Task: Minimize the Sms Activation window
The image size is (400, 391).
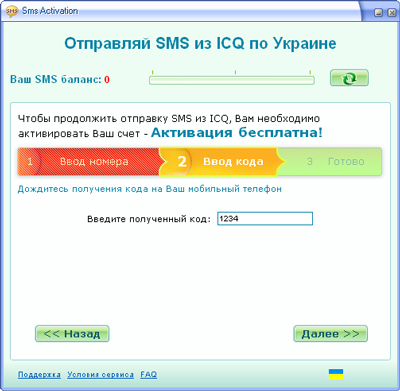Action: [x=378, y=13]
